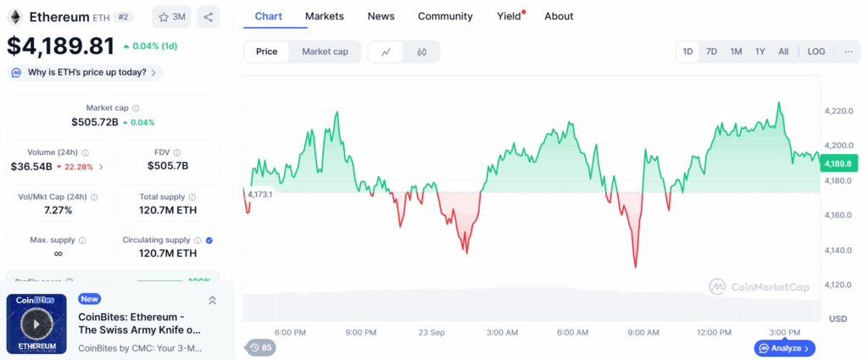
Task: Click 'CoinBites by CMC: Your 3-M...' subtitle
Action: pyautogui.click(x=140, y=348)
